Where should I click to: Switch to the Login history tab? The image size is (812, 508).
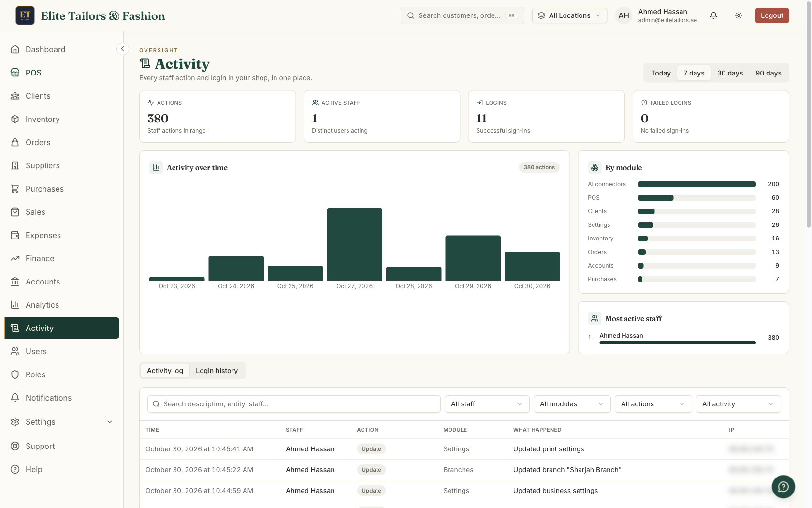point(217,371)
